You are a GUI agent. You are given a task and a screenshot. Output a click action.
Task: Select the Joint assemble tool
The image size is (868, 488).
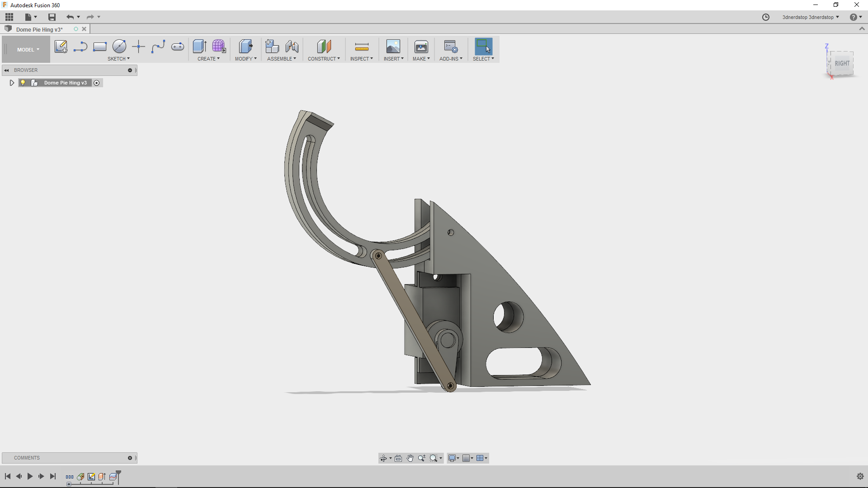(x=292, y=46)
